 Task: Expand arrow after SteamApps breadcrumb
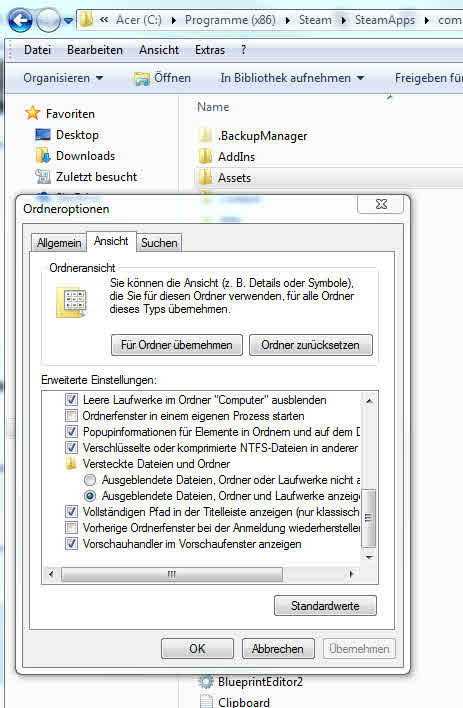tap(426, 20)
